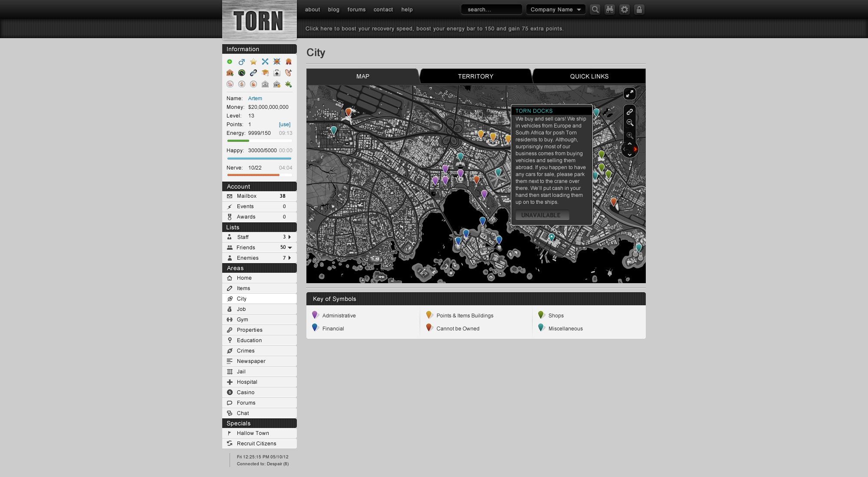Click the magnifier search icon in header

(x=595, y=10)
